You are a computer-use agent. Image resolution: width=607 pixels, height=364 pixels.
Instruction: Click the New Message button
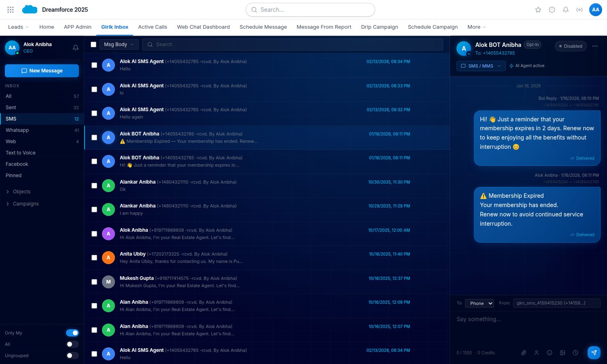point(42,71)
